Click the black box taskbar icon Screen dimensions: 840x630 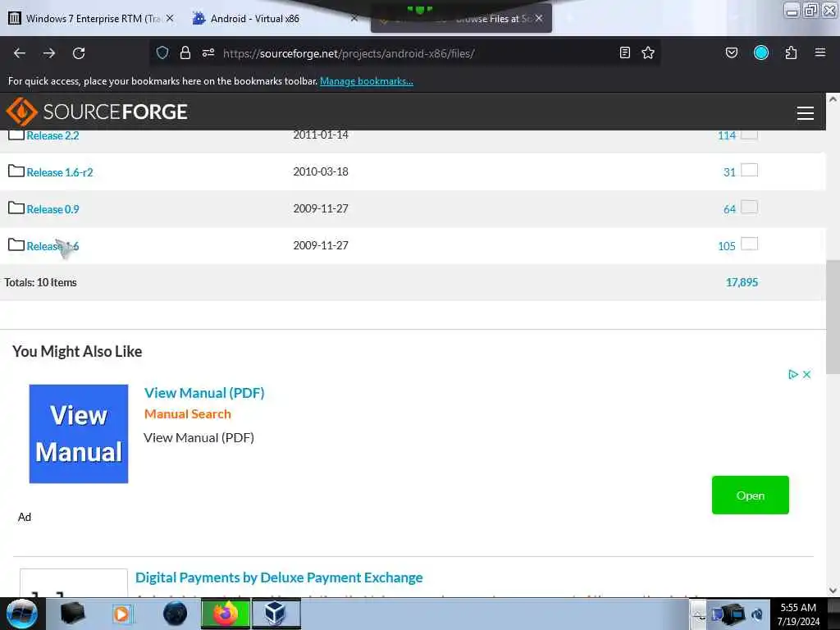point(73,614)
